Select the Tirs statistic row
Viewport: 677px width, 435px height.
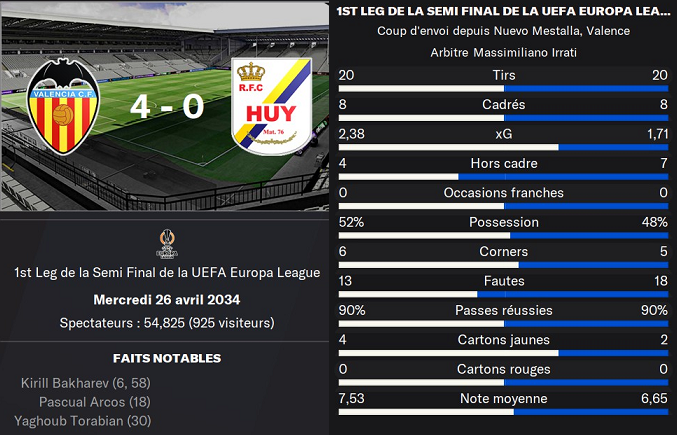point(503,76)
